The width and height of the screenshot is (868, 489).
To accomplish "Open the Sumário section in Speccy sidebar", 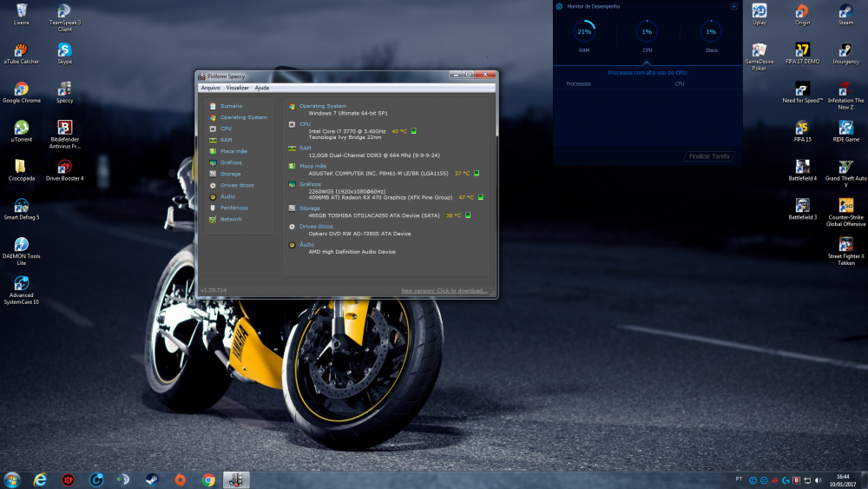I will coord(231,106).
